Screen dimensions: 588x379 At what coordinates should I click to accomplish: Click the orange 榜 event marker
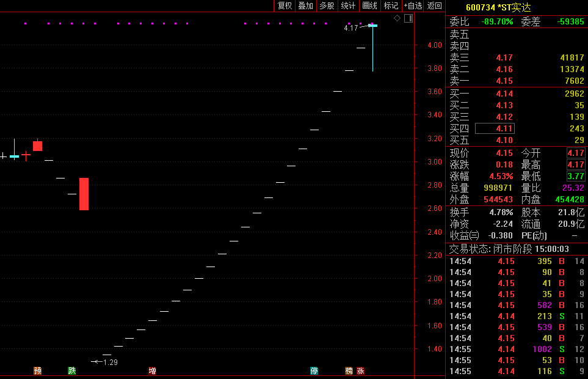pos(349,370)
